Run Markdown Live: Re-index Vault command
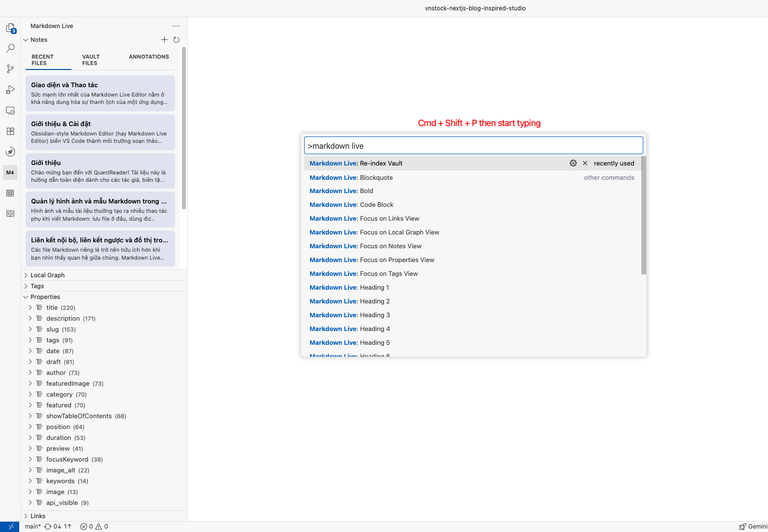Viewport: 768px width, 532px height. pos(473,163)
